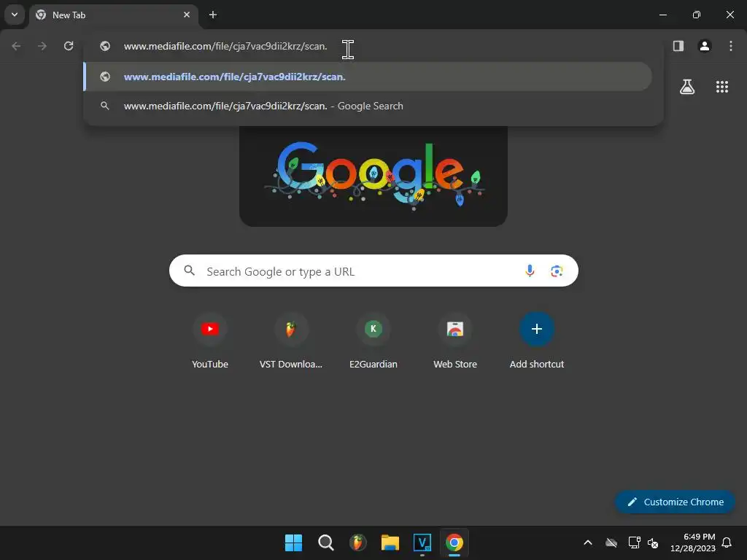Click the muted volume tray icon

(653, 542)
